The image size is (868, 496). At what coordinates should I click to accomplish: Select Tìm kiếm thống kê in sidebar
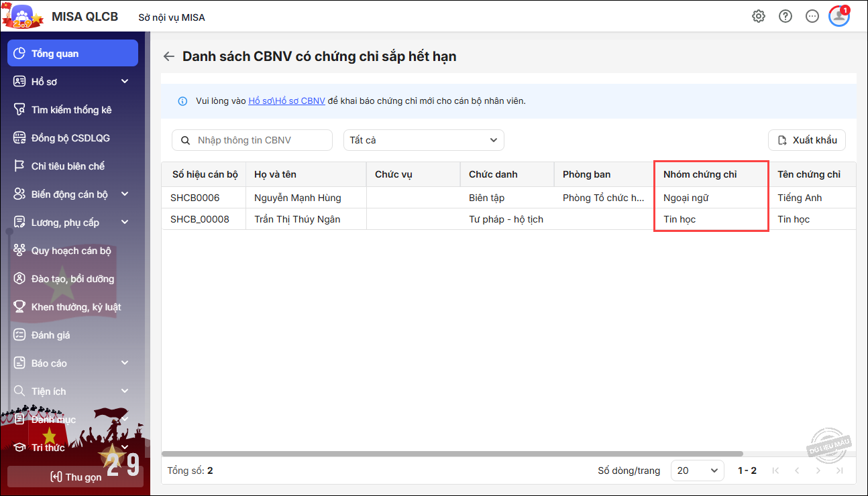pos(71,110)
